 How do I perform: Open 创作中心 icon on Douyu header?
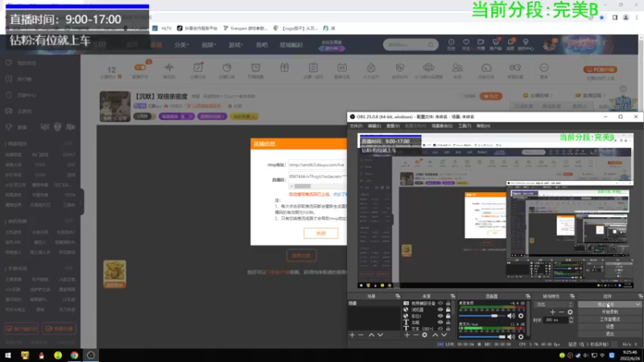(x=526, y=44)
